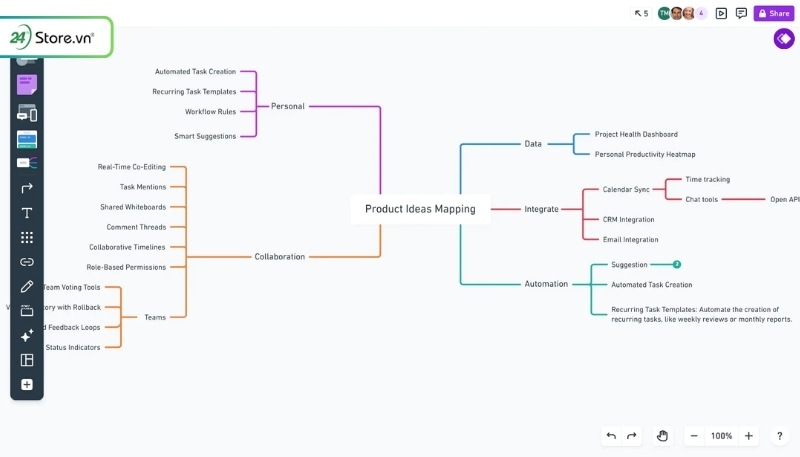Select the sticky note tool
This screenshot has height=457, width=800.
coord(27,86)
